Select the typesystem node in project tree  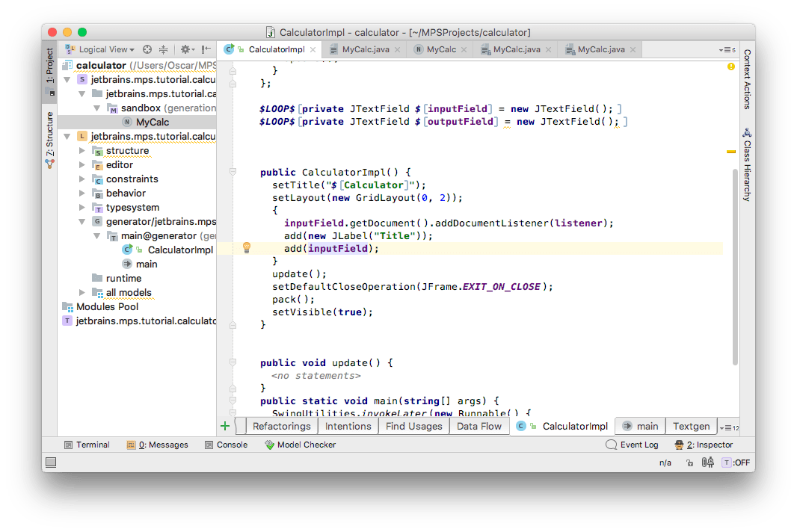pyautogui.click(x=132, y=208)
